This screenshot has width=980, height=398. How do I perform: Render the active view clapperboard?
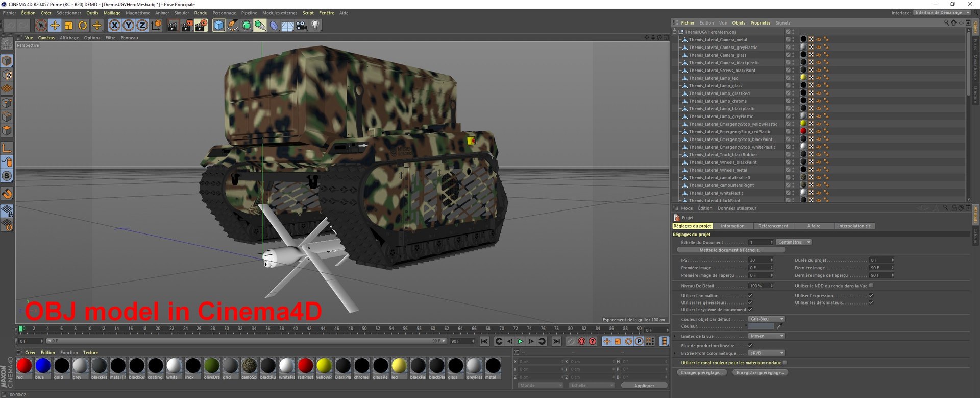(173, 25)
